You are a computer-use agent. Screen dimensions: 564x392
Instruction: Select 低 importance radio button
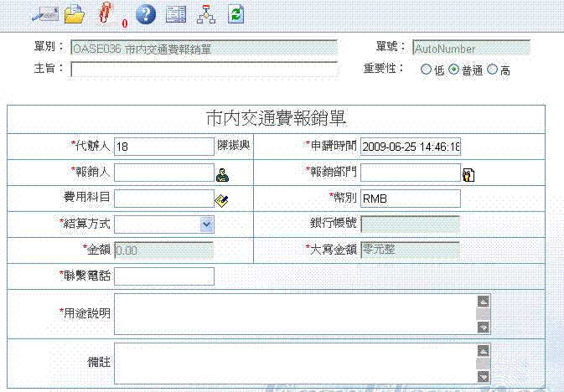(x=426, y=70)
